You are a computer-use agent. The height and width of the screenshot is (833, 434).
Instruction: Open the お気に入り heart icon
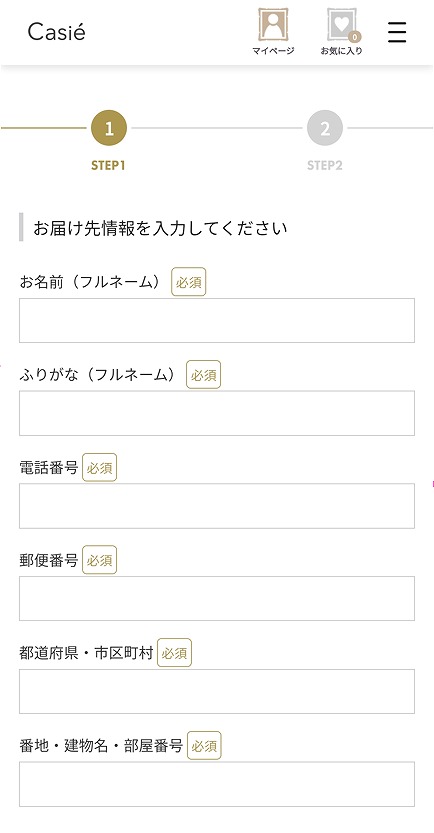(x=341, y=24)
